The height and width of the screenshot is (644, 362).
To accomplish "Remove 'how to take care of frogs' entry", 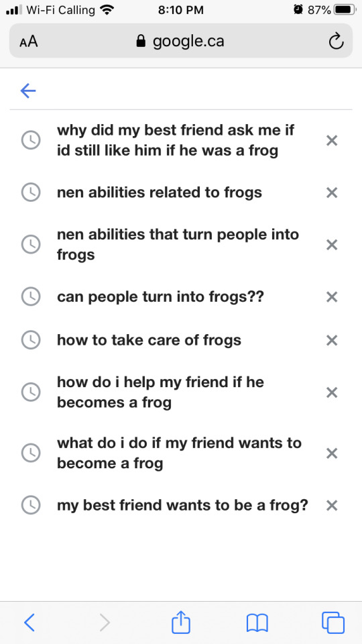I will tap(332, 341).
